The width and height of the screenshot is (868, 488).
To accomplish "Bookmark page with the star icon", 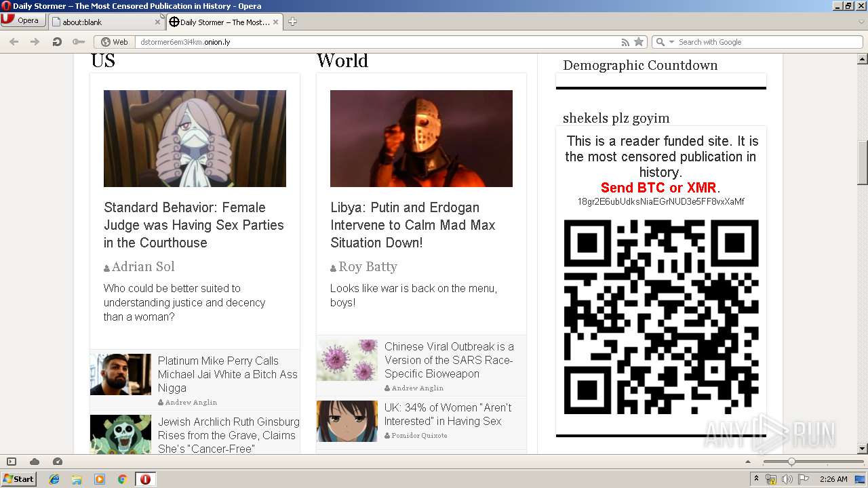I will [639, 42].
